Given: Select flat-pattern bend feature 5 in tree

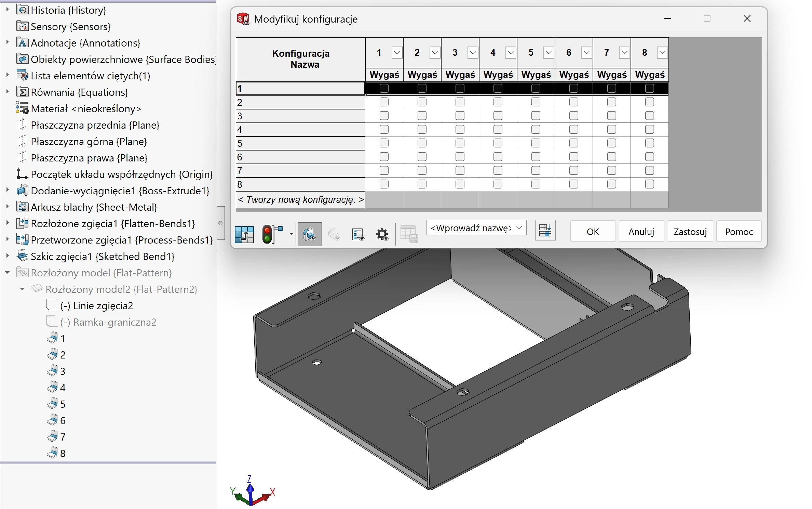Looking at the screenshot, I should pyautogui.click(x=56, y=404).
